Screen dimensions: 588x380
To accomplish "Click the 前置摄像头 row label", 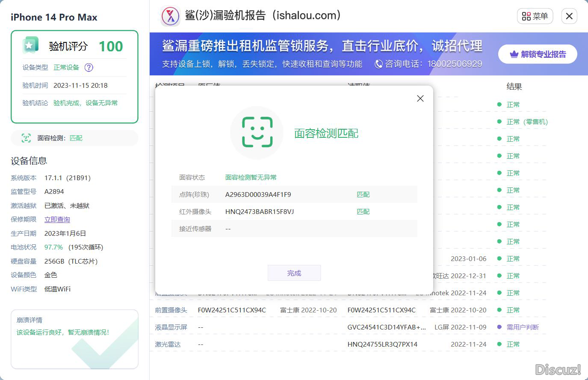I will (171, 310).
